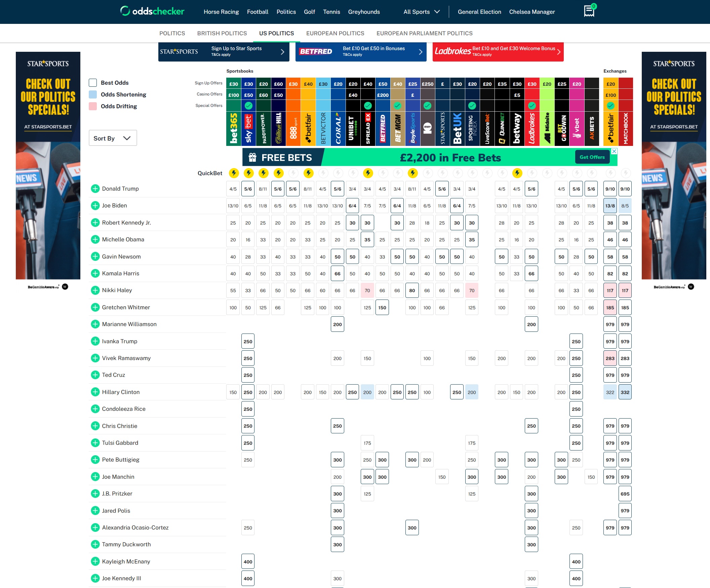The image size is (710, 588).
Task: Click the oddschecker logo
Action: pyautogui.click(x=153, y=11)
